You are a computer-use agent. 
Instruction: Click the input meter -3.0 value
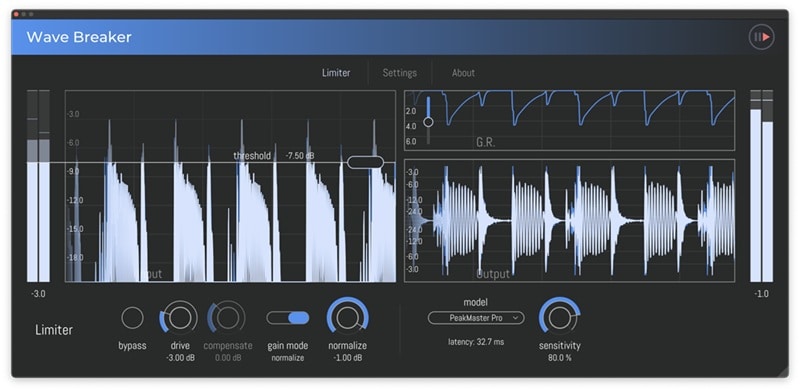point(38,294)
